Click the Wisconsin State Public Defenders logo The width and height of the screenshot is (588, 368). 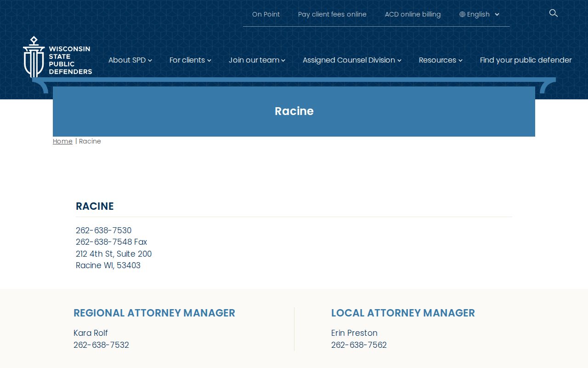(x=57, y=57)
